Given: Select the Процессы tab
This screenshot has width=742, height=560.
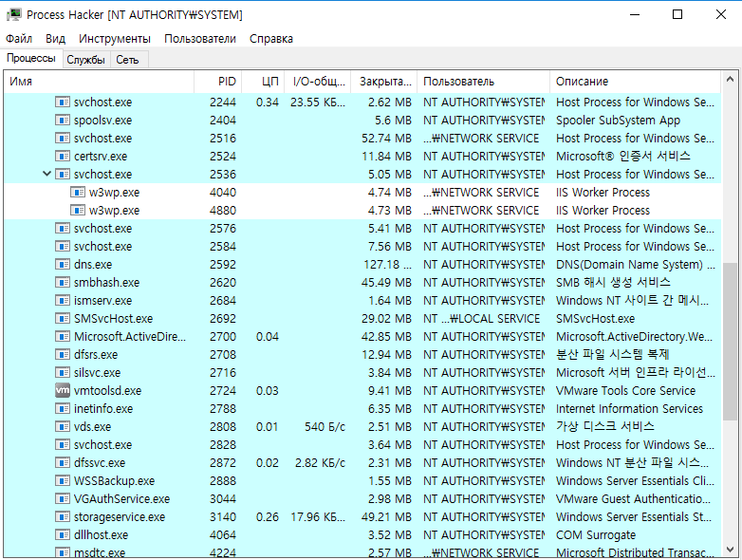Looking at the screenshot, I should point(31,58).
